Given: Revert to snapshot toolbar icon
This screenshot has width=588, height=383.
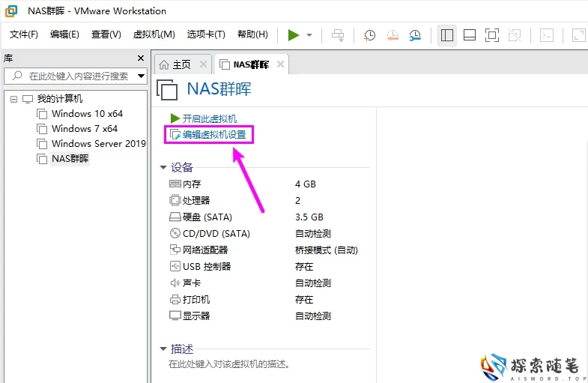Looking at the screenshot, I should [392, 35].
